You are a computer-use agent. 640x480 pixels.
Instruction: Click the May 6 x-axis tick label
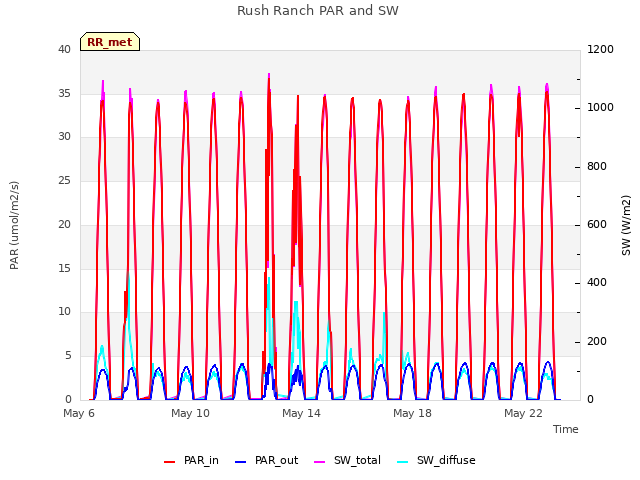[79, 413]
